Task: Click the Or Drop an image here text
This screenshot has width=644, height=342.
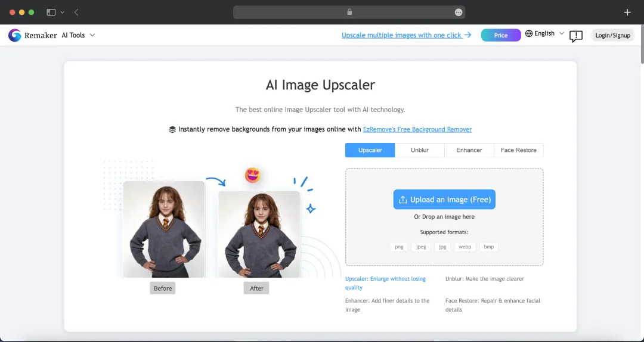Action: pyautogui.click(x=444, y=217)
